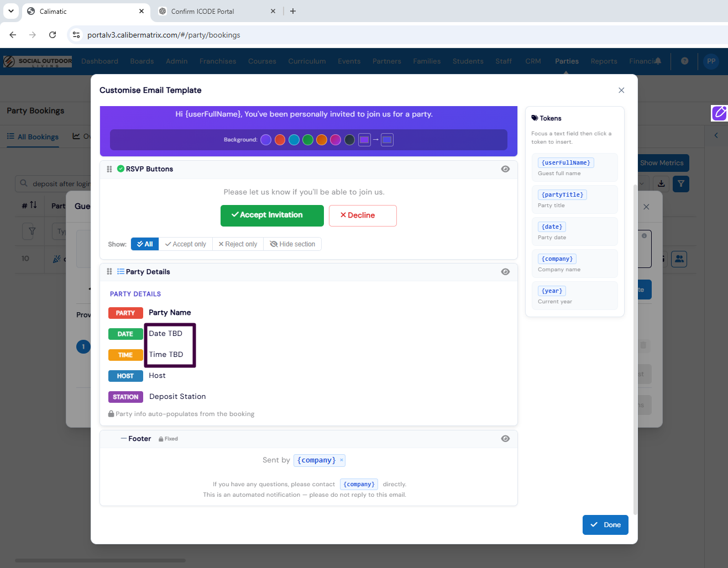
Task: Click the help question mark icon
Action: pyautogui.click(x=684, y=61)
